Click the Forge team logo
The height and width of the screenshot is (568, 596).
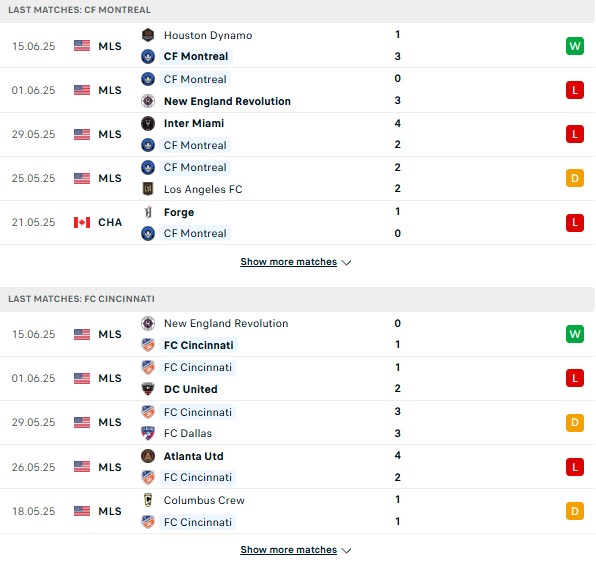tap(148, 212)
